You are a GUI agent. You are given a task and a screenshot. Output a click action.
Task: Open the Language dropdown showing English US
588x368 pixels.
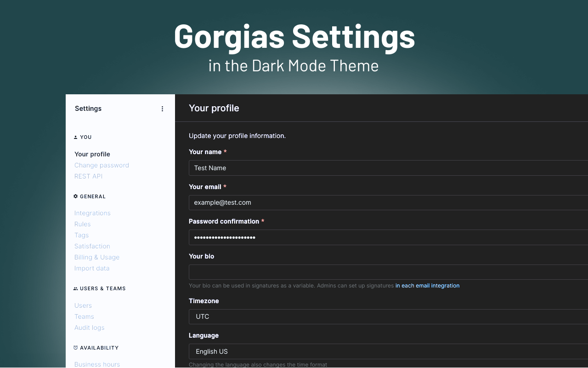click(x=388, y=351)
